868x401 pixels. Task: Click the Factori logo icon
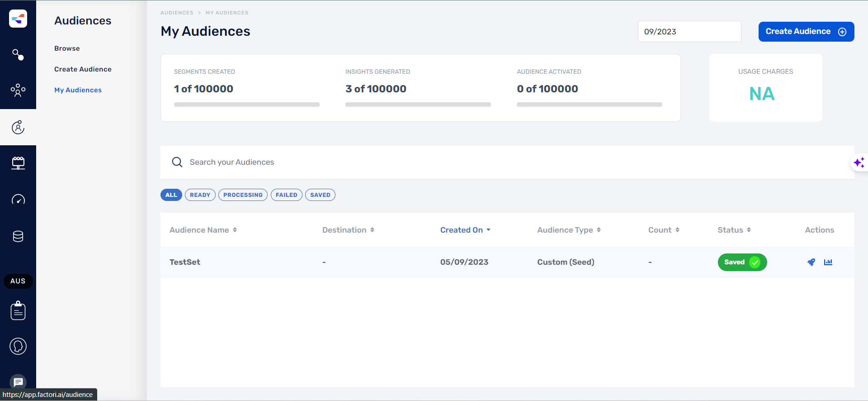18,19
